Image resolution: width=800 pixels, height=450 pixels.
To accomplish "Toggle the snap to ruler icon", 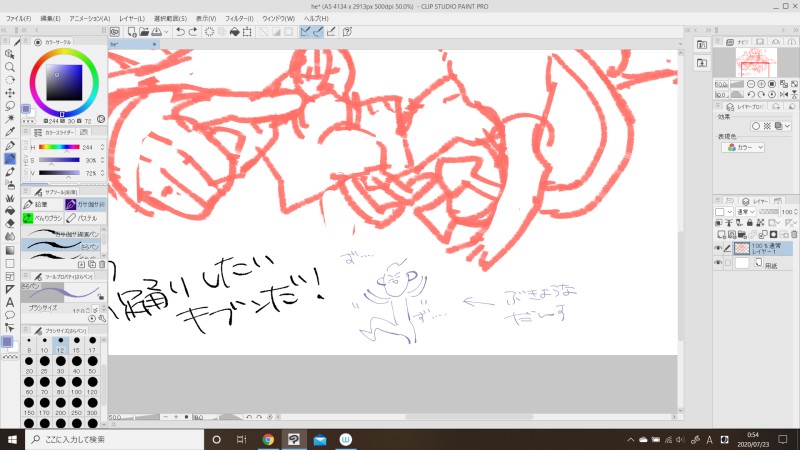I will click(x=307, y=32).
